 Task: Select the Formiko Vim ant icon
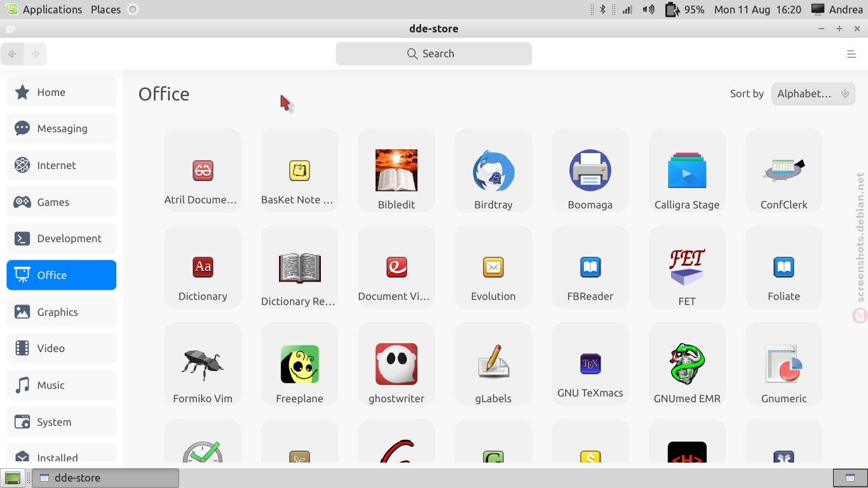point(203,363)
